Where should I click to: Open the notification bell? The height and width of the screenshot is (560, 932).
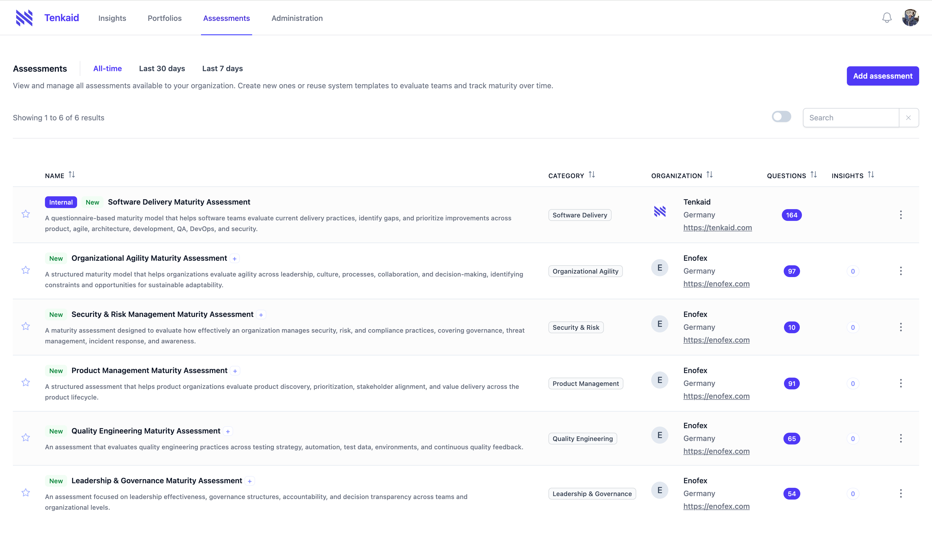pyautogui.click(x=886, y=17)
